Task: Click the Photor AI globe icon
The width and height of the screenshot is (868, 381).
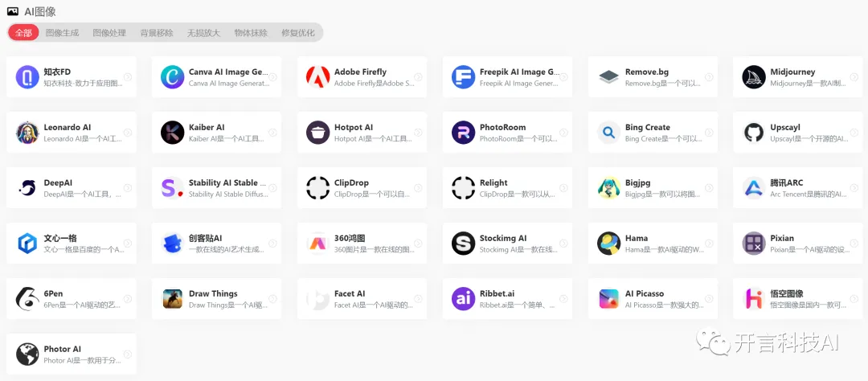Action: tap(27, 354)
